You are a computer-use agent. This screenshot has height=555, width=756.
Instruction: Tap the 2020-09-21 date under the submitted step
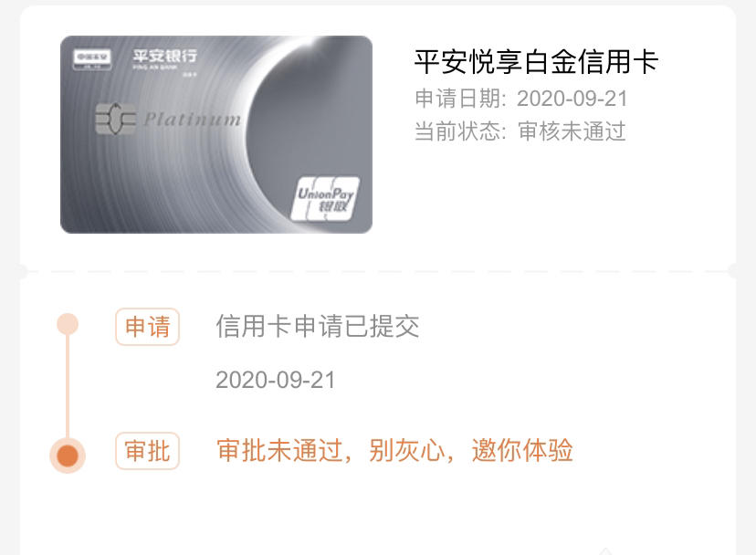[x=276, y=380]
